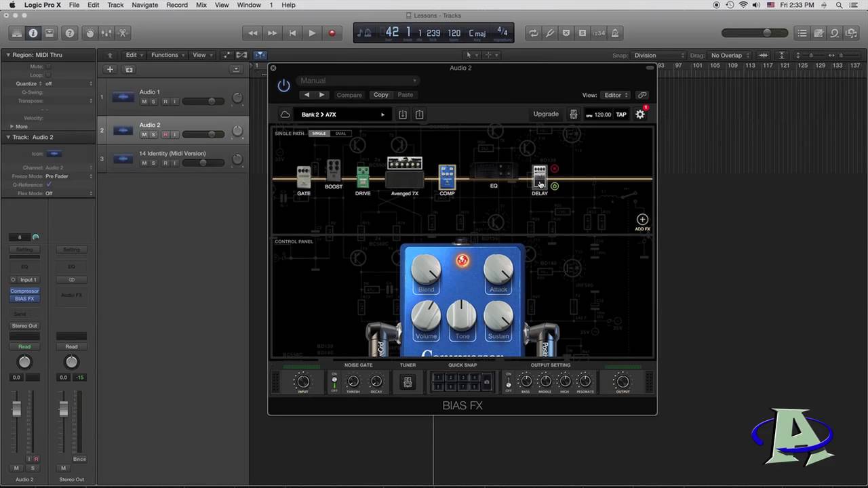
Task: Click the Paste button in plugin header
Action: coord(406,95)
